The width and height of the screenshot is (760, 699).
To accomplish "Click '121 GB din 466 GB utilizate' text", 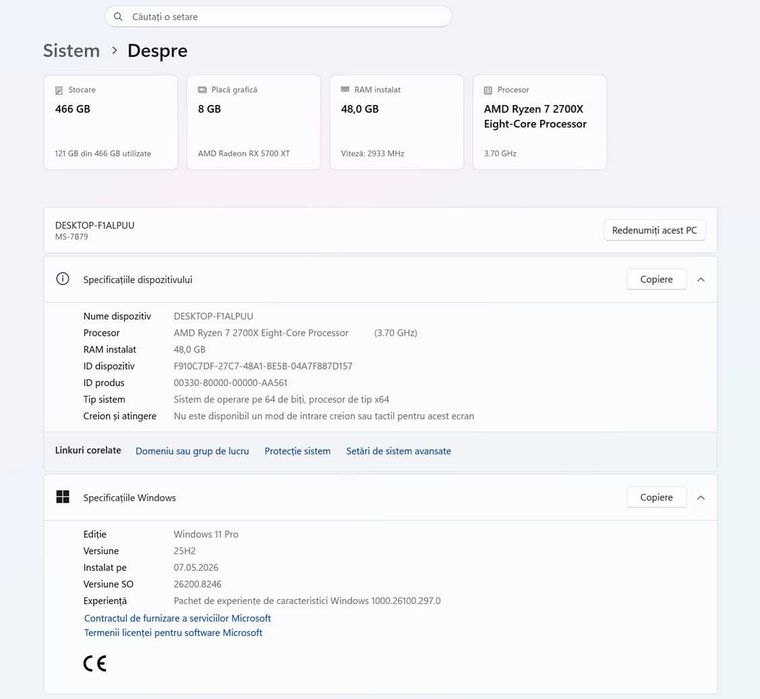I will [x=103, y=153].
